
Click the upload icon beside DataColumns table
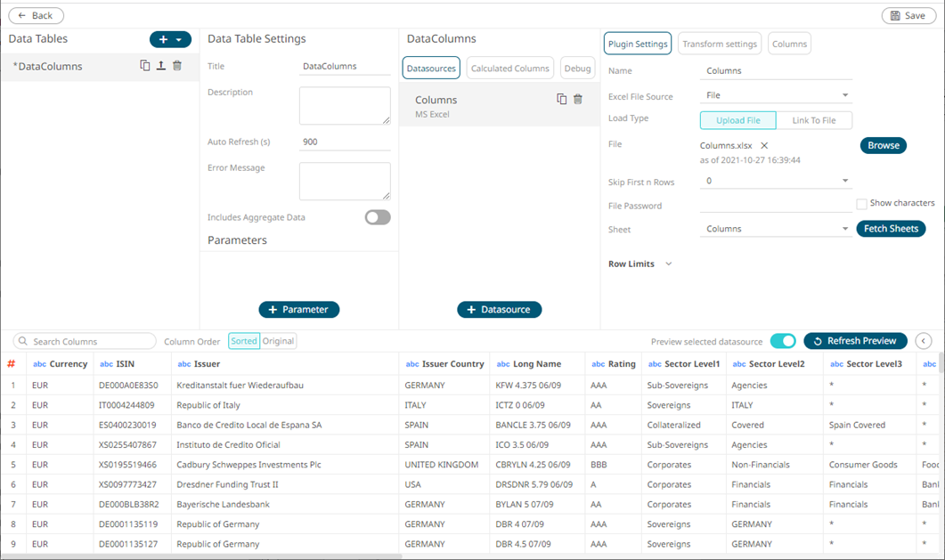point(161,66)
